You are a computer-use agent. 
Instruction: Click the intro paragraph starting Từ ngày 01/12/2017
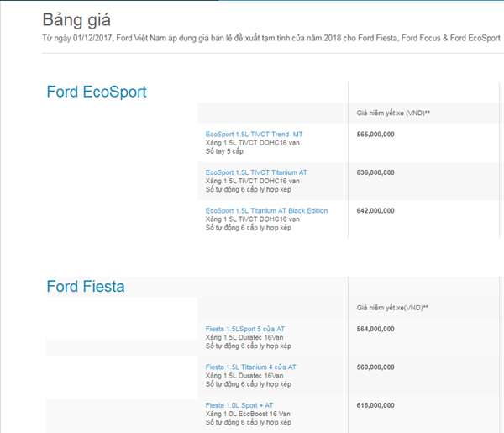pos(269,39)
